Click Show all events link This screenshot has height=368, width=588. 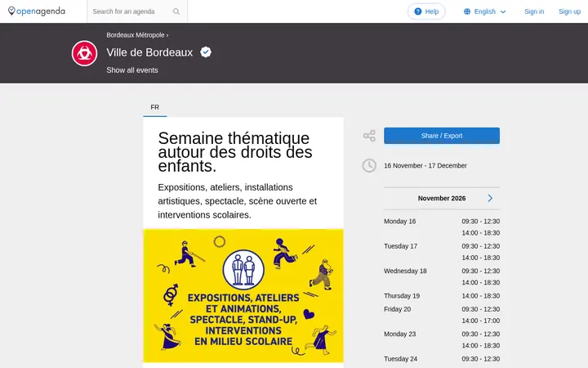click(132, 70)
